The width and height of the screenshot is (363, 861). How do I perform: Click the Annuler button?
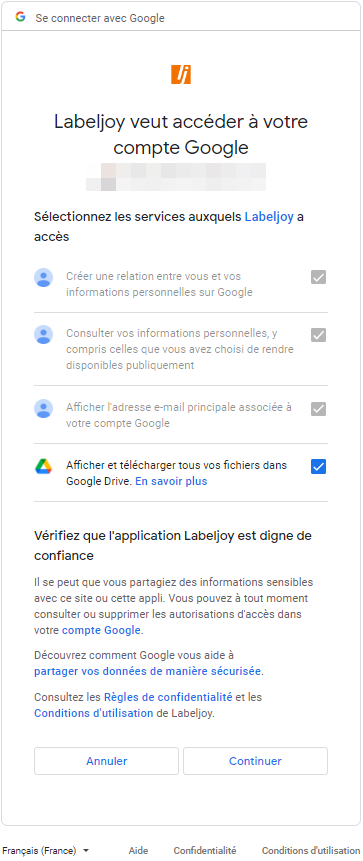pyautogui.click(x=107, y=761)
